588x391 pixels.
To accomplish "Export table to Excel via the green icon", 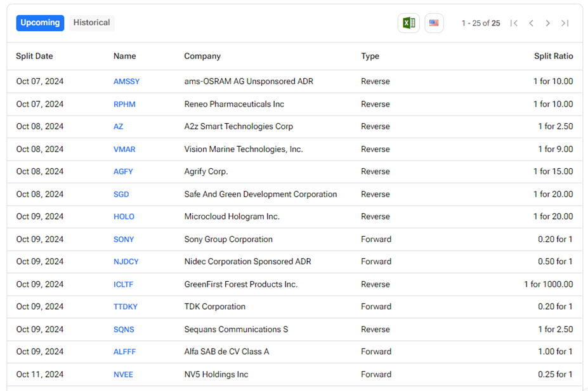I will [x=408, y=23].
